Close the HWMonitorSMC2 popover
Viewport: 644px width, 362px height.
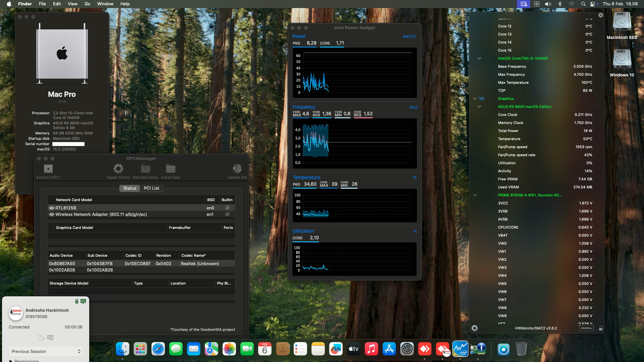(601, 15)
